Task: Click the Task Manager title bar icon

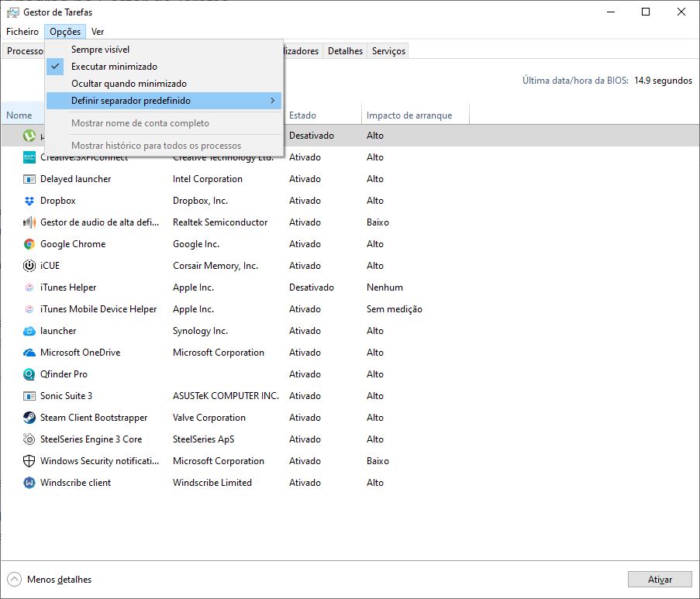Action: (13, 12)
